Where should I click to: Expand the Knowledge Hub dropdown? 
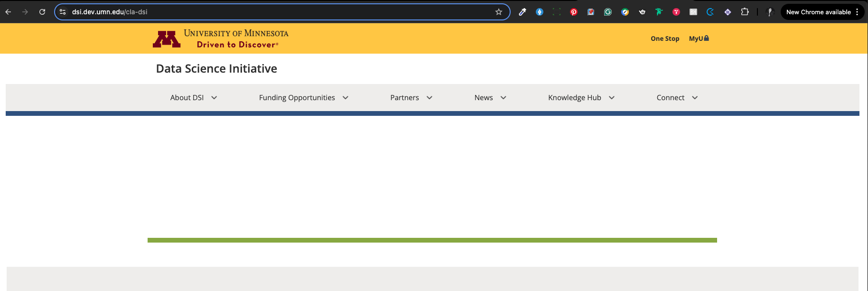coord(581,98)
